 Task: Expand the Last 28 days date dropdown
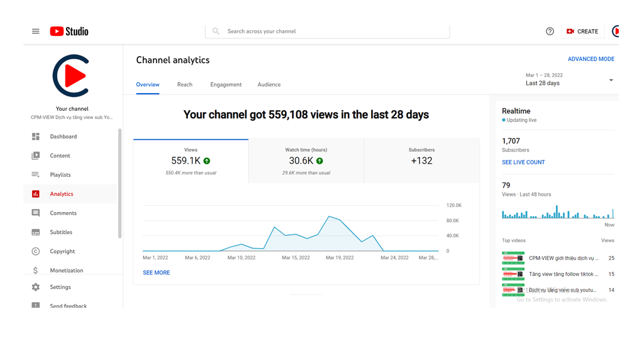(569, 79)
